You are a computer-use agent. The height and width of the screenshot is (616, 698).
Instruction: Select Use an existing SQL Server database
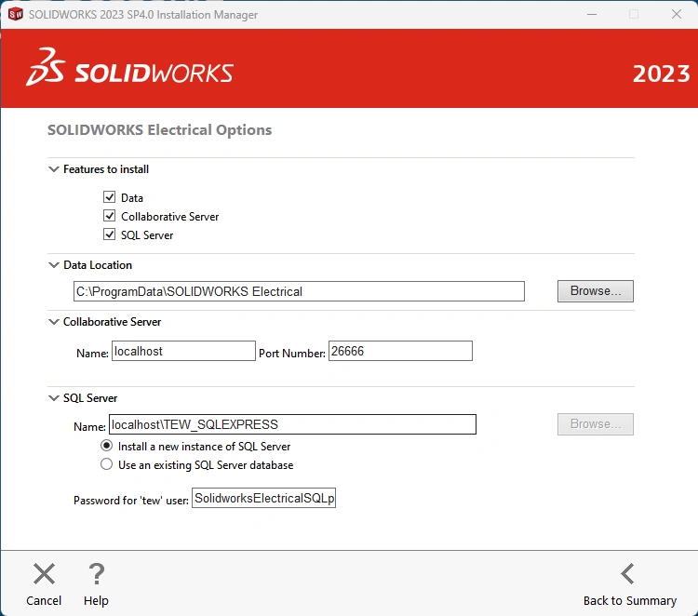106,464
